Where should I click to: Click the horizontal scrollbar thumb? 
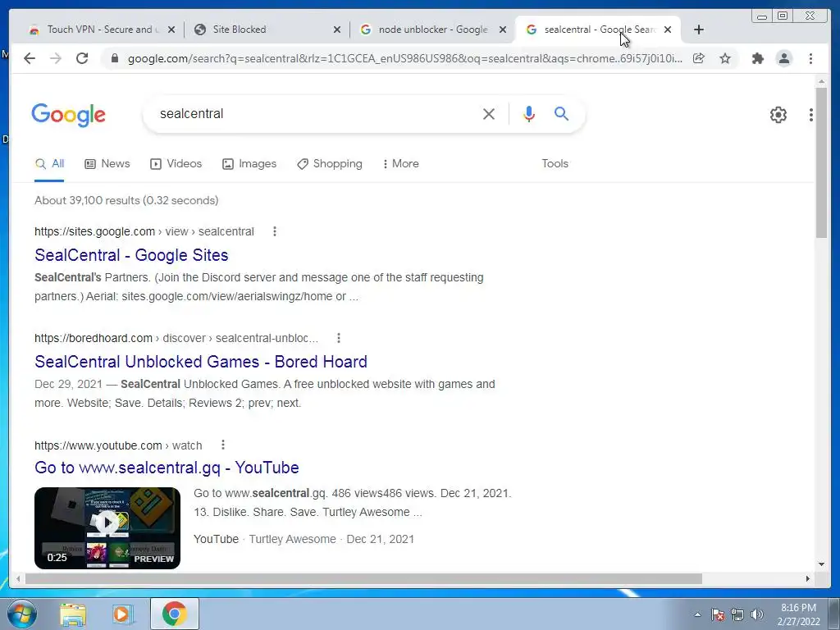point(363,578)
